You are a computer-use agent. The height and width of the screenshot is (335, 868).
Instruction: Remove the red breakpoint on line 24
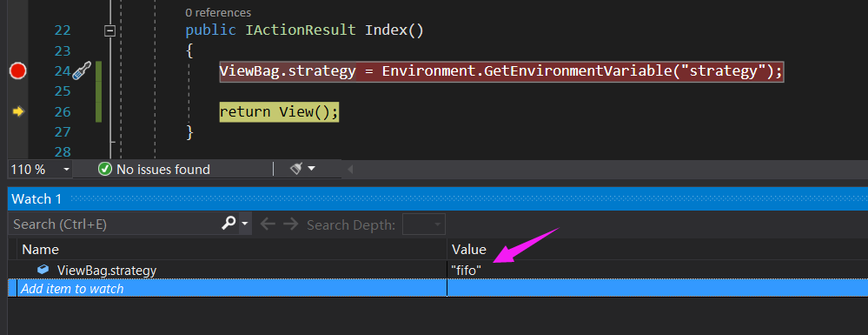(x=18, y=71)
